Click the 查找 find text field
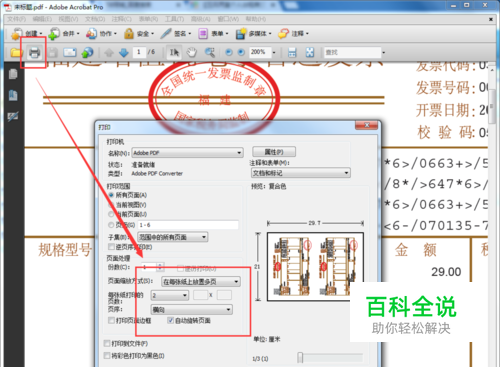The width and height of the screenshot is (500, 367). pos(352,52)
